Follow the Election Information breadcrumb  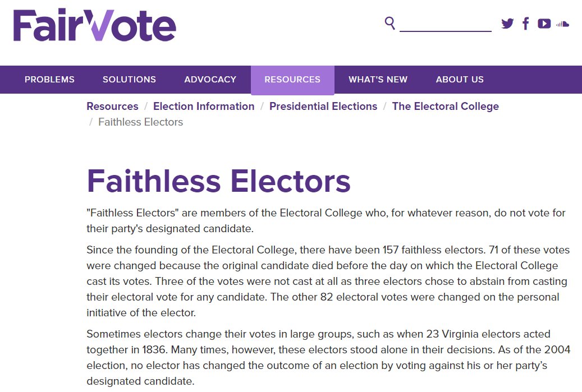click(x=204, y=107)
